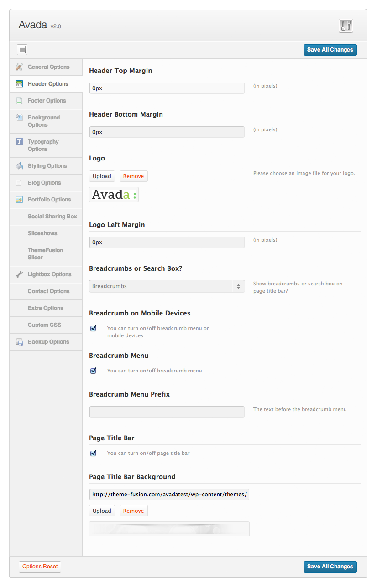Screen dimensions: 377x588
Task: Click the Lightbox Options wrench icon
Action: click(19, 274)
